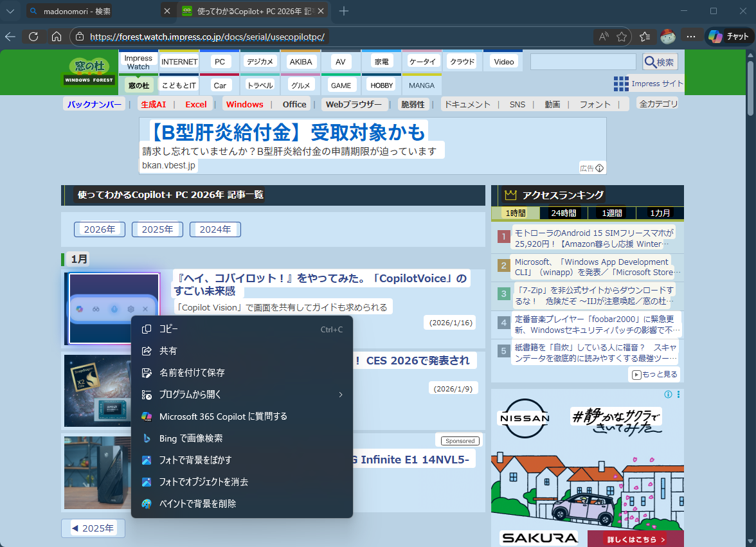Click the 2024年 filter button
The height and width of the screenshot is (547, 756).
pos(215,229)
